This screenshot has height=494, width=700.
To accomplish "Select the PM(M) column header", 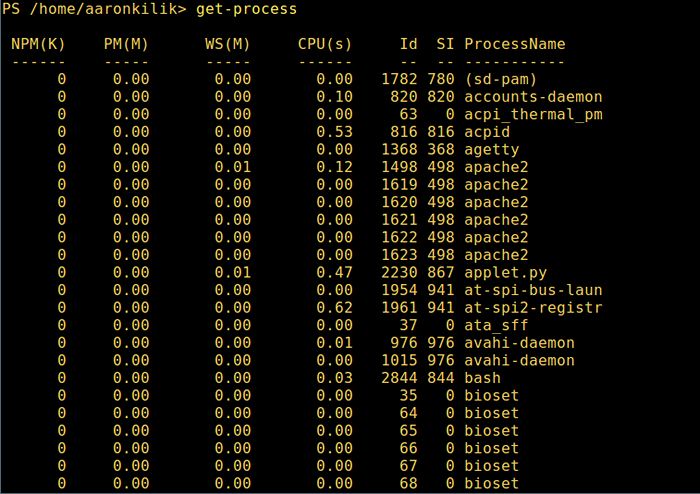I will [x=126, y=44].
